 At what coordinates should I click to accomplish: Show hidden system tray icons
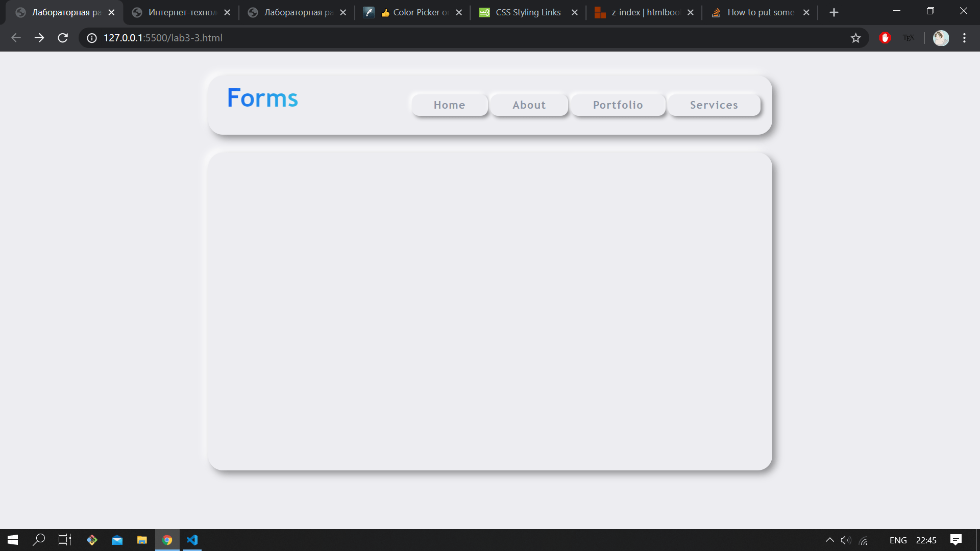click(829, 540)
